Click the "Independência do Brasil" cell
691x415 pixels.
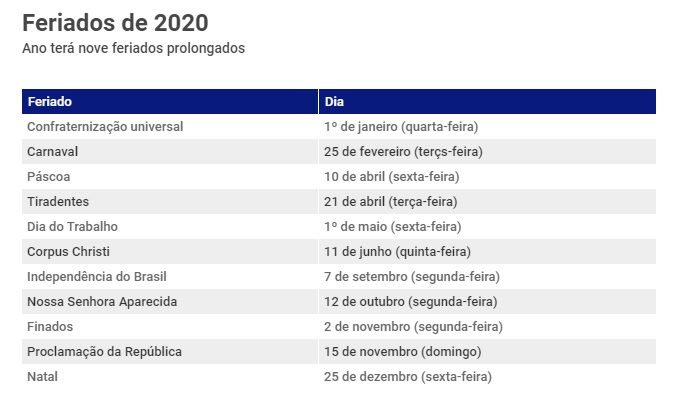[97, 277]
